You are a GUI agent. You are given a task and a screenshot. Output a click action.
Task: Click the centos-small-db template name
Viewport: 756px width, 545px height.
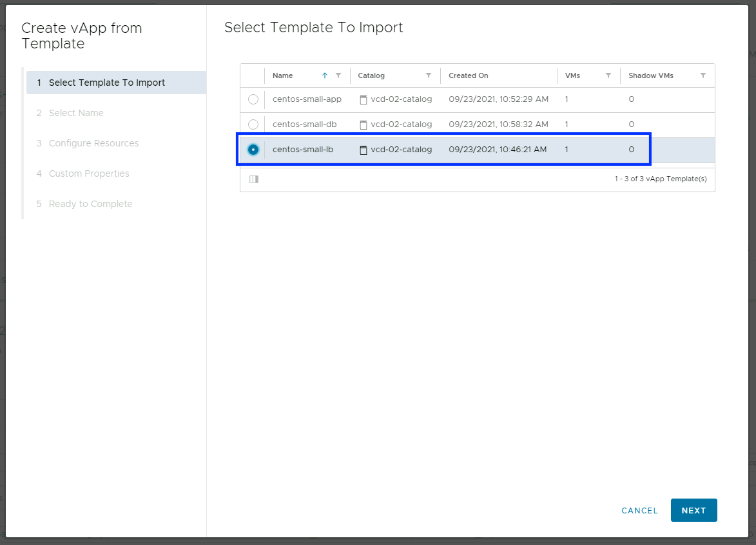pyautogui.click(x=304, y=124)
